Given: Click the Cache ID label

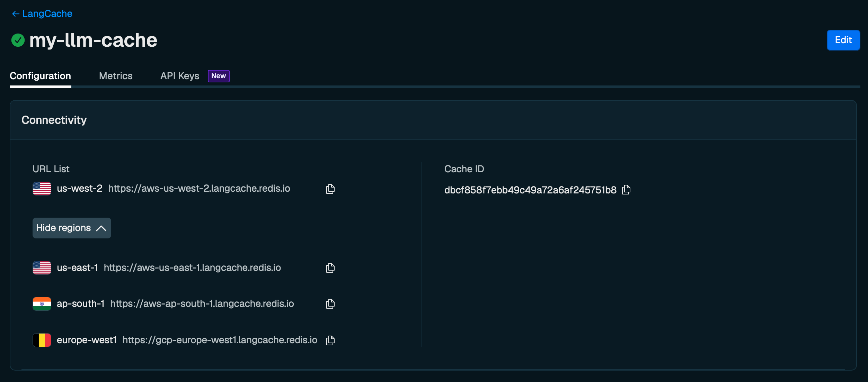Looking at the screenshot, I should (464, 169).
